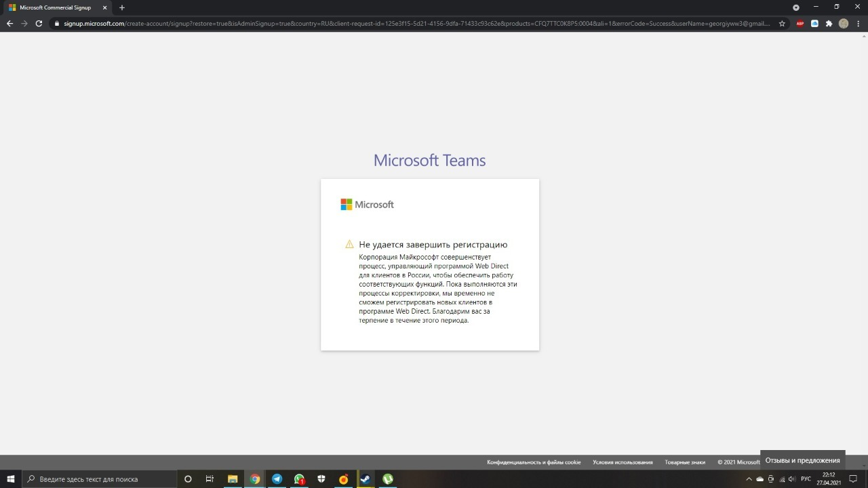This screenshot has height=488, width=868.
Task: Click the Отзывы и предложения feedback button
Action: (x=803, y=460)
